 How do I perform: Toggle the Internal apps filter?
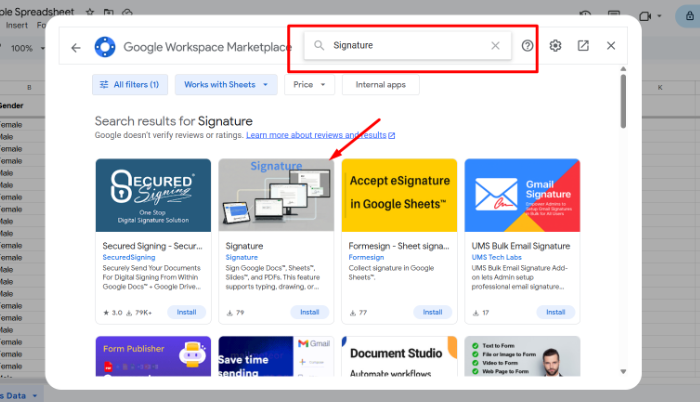[381, 85]
